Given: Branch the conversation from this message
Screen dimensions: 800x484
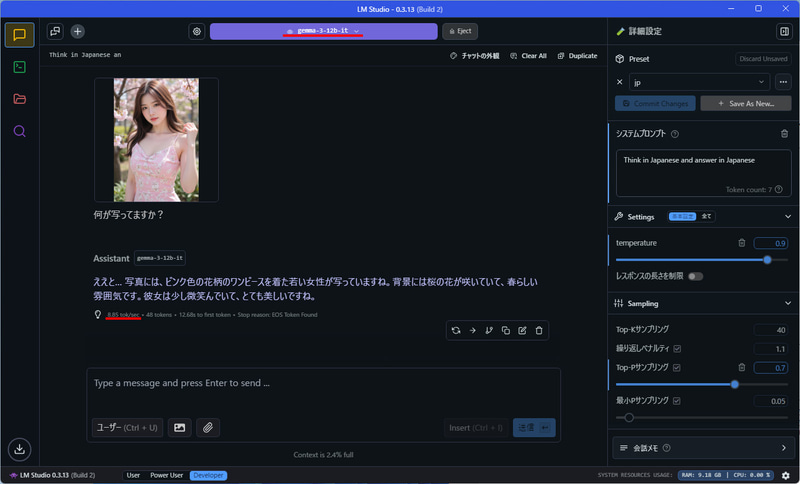Looking at the screenshot, I should click(489, 330).
